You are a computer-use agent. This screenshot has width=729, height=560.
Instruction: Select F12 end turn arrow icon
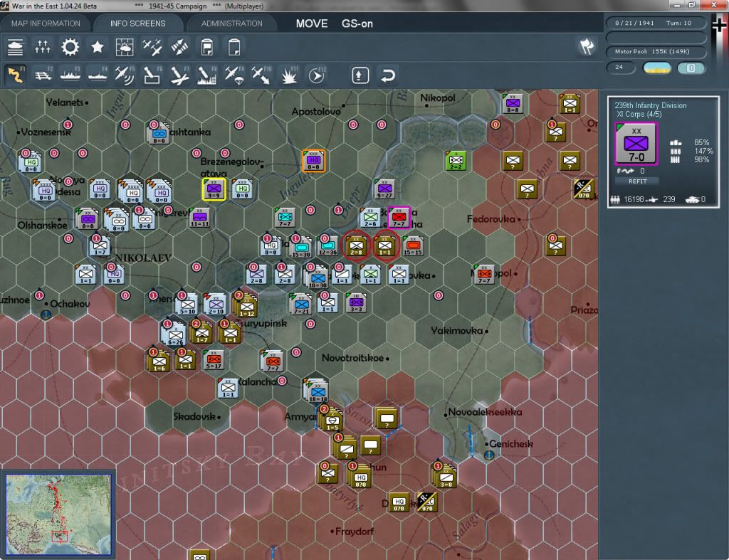tap(316, 75)
